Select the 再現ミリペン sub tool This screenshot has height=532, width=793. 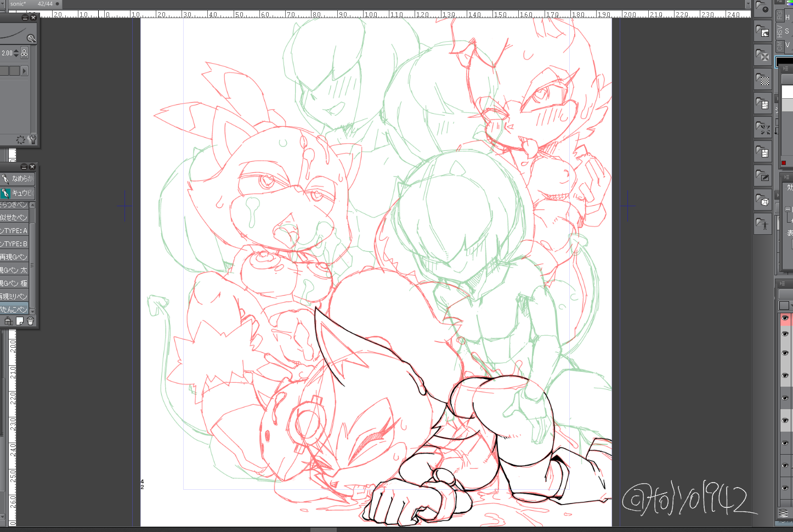click(x=14, y=297)
